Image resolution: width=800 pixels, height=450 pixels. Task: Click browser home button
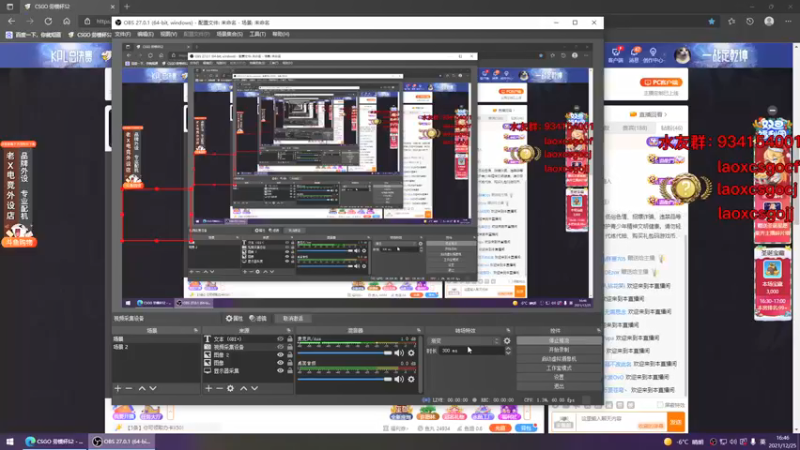pos(67,21)
